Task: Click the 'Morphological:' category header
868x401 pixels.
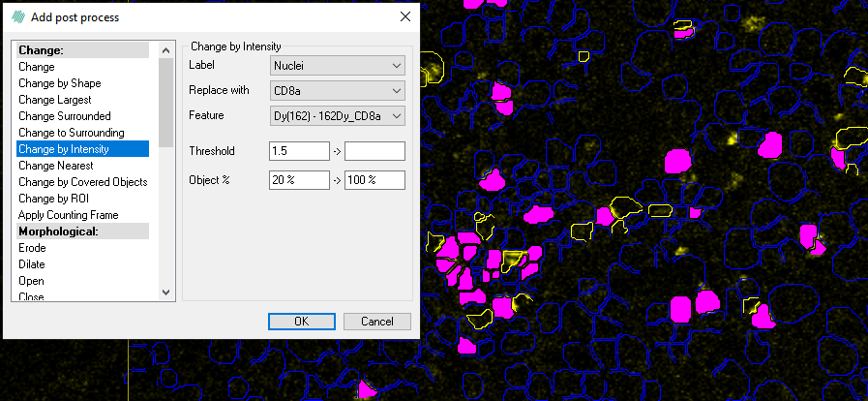Action: [82, 231]
